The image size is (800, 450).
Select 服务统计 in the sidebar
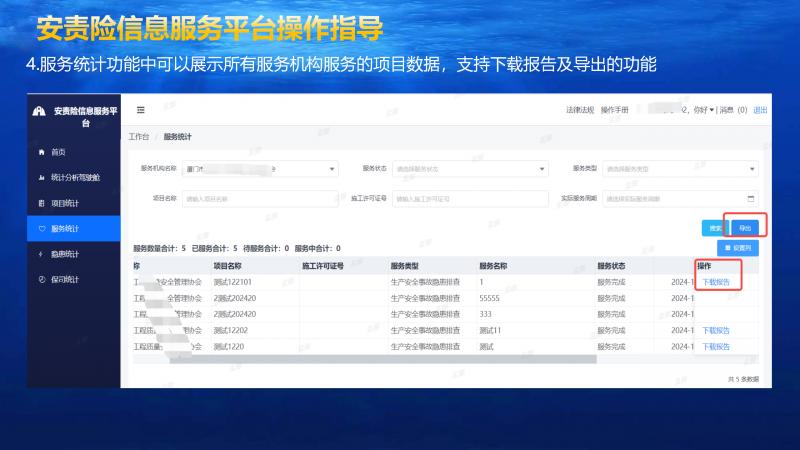[x=74, y=228]
